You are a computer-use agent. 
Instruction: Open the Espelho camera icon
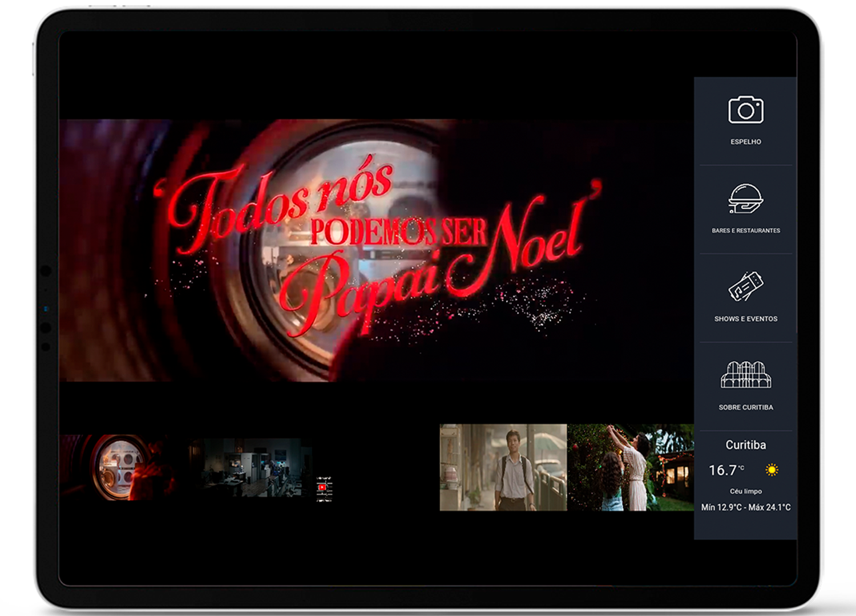(746, 110)
